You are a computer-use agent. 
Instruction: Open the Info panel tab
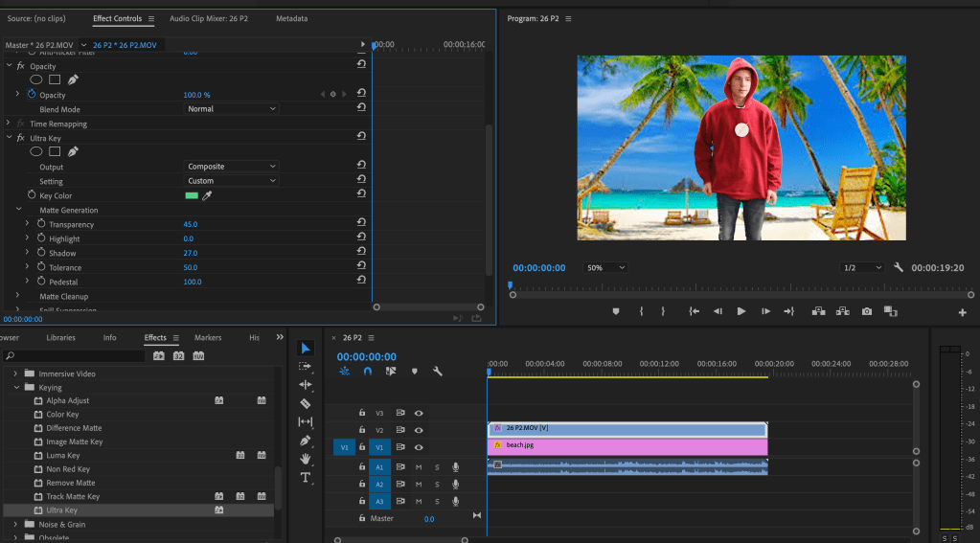pos(110,337)
